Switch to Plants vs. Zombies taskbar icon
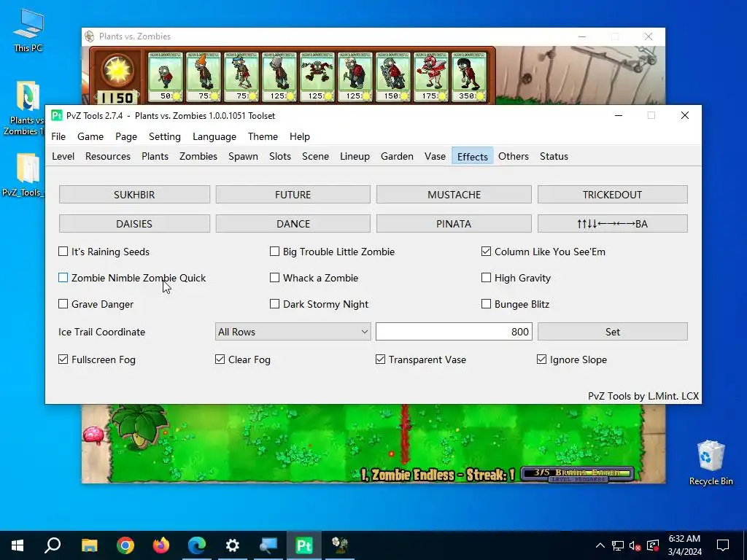The width and height of the screenshot is (747, 560). pos(340,545)
